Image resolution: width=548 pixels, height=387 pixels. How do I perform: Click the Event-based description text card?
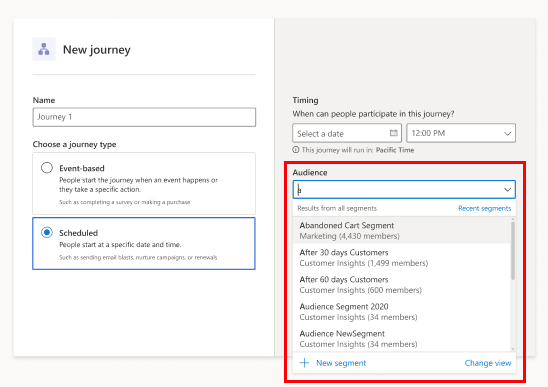[144, 184]
